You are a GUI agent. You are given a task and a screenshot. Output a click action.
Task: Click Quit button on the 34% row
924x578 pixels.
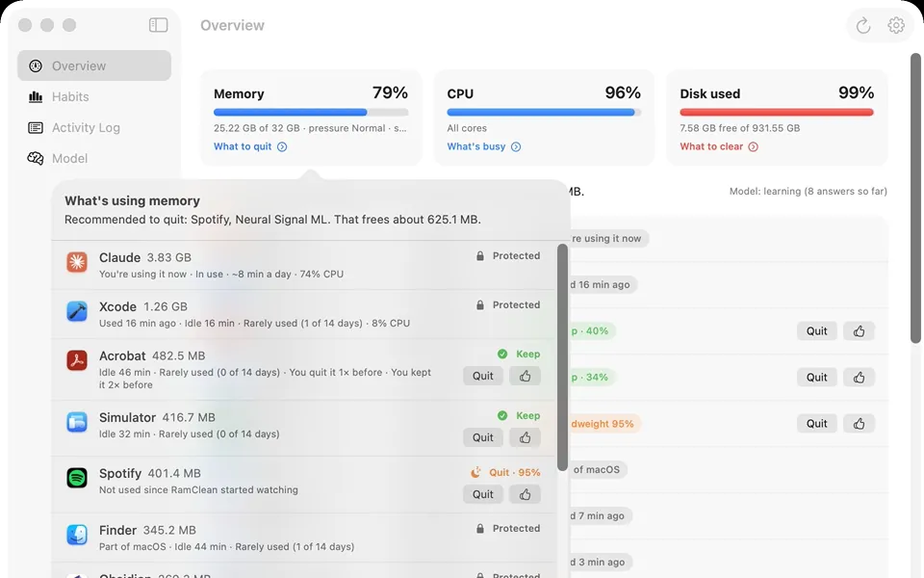coord(817,377)
